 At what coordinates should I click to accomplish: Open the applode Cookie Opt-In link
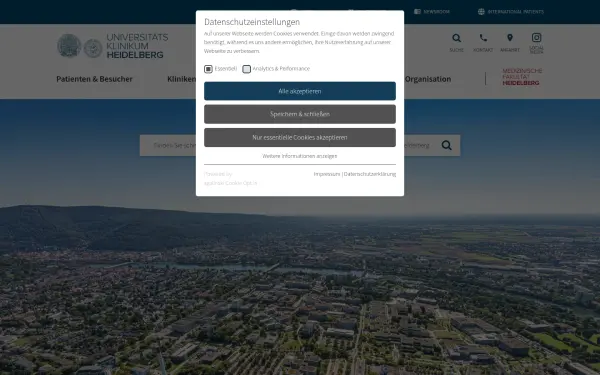pyautogui.click(x=230, y=183)
